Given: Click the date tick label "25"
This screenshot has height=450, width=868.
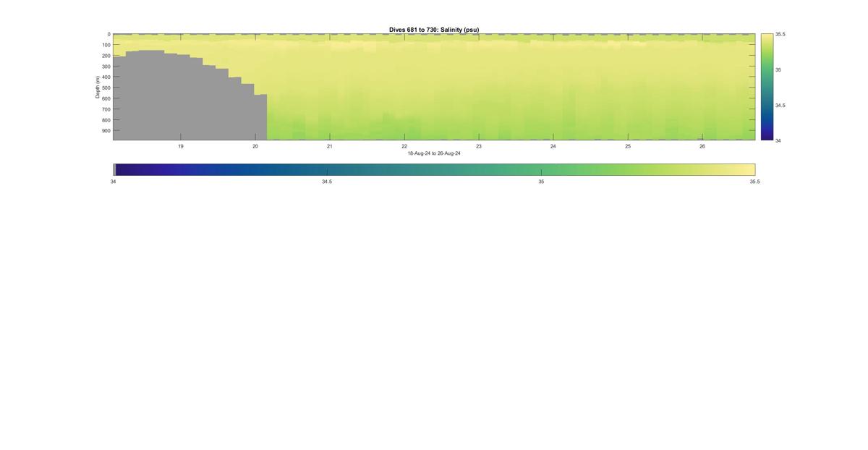Looking at the screenshot, I should (x=628, y=146).
